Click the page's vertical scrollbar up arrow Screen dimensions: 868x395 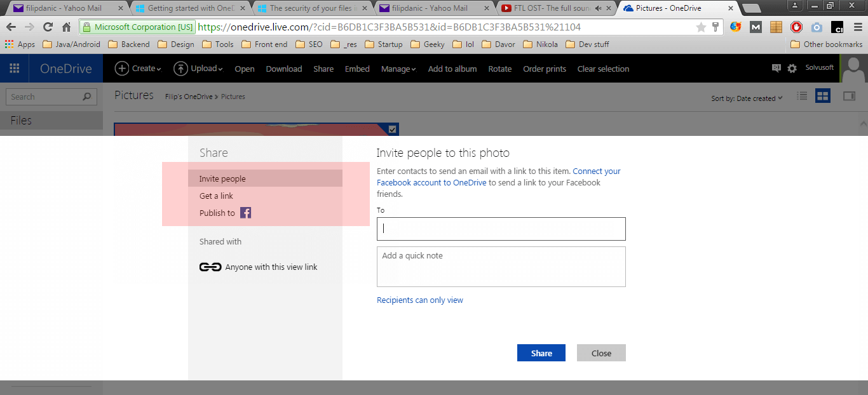click(x=863, y=123)
